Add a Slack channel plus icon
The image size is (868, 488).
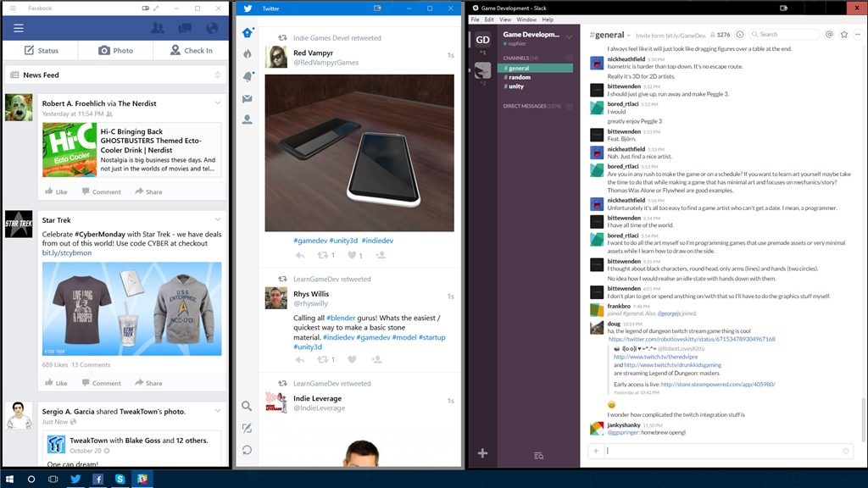pos(569,58)
